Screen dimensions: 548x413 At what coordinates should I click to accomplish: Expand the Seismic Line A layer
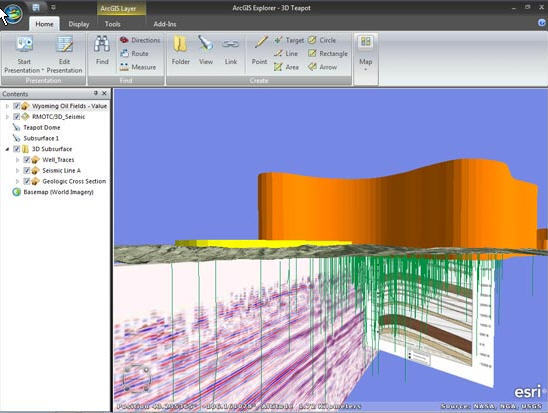(x=18, y=171)
